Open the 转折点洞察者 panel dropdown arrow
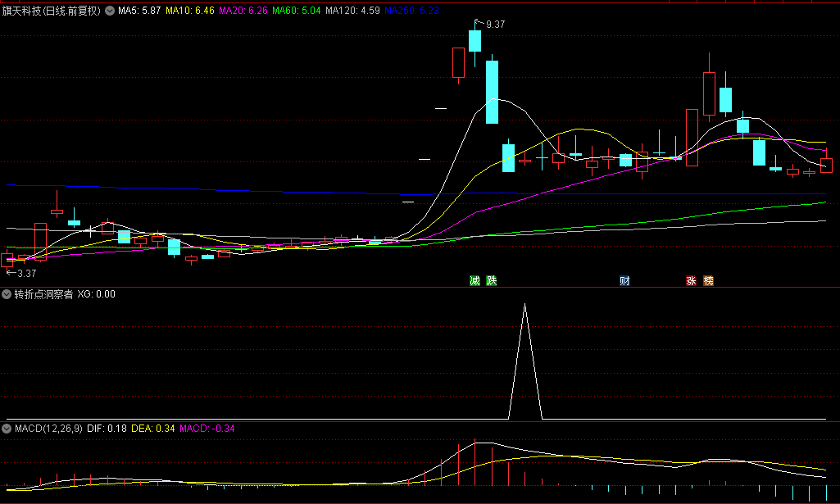 (7, 293)
